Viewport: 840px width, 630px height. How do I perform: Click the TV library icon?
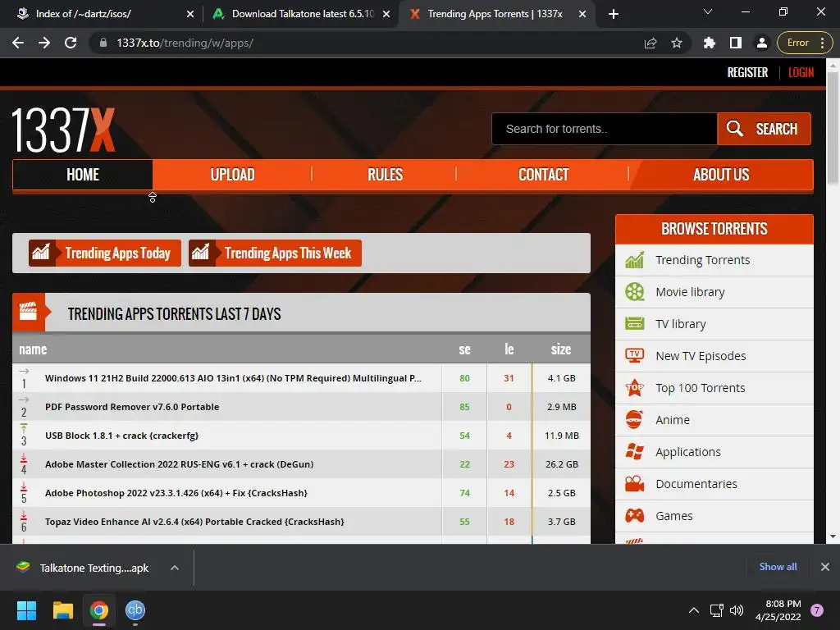point(634,324)
